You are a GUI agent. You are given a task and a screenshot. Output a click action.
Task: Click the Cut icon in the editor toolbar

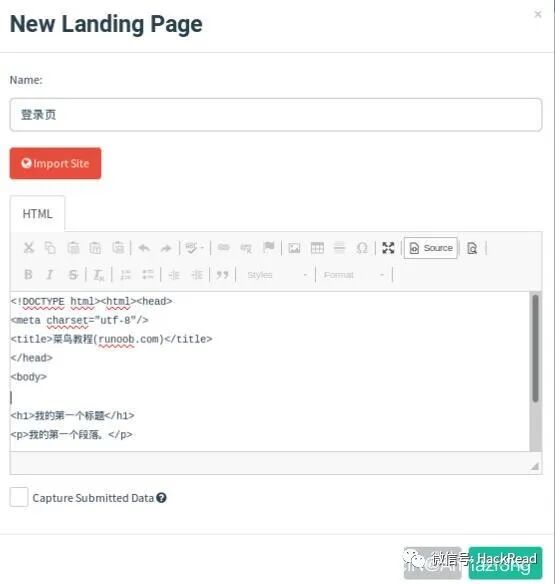point(29,248)
